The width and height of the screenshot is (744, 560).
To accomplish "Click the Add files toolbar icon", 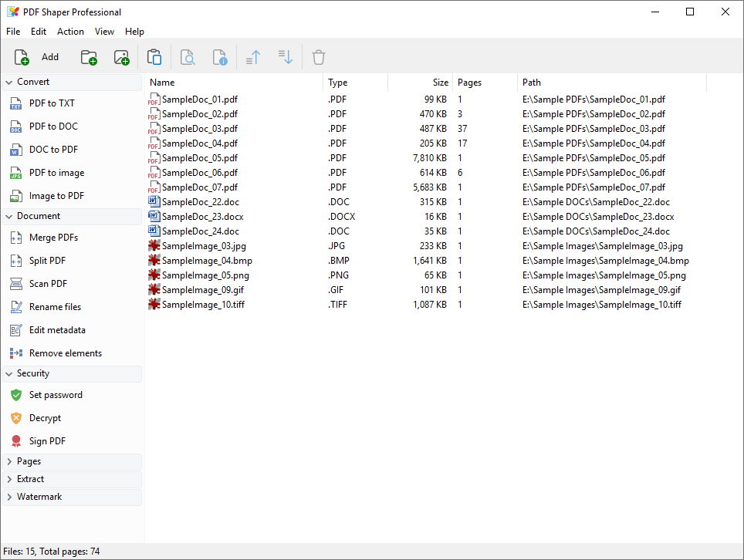I will pyautogui.click(x=21, y=56).
